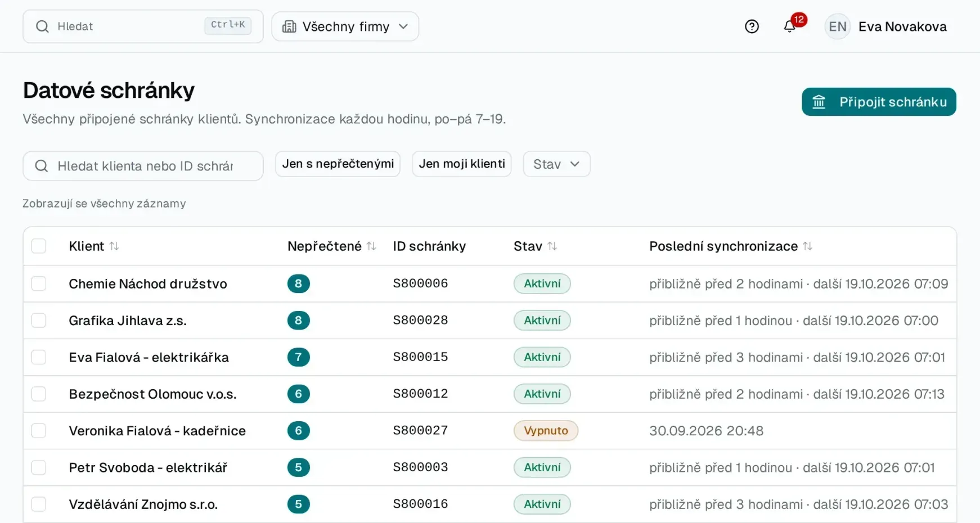980x523 pixels.
Task: Check the Chemie Náchod družstvo row checkbox
Action: click(39, 283)
